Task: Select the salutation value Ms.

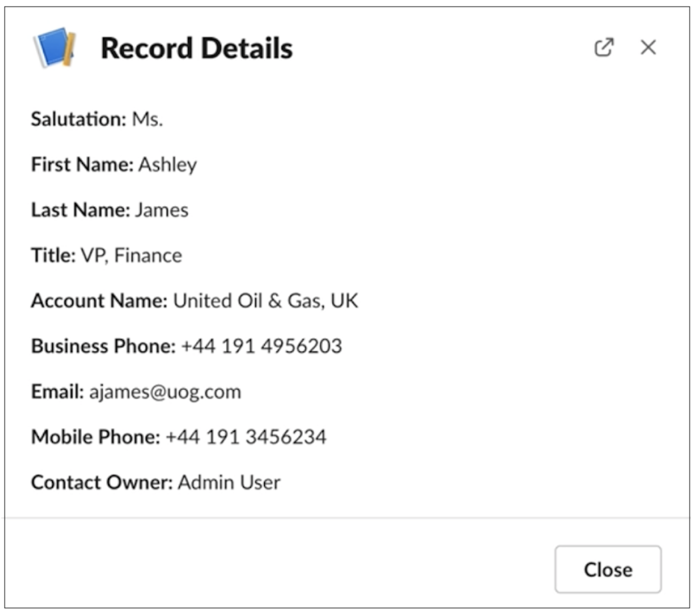Action: (147, 119)
